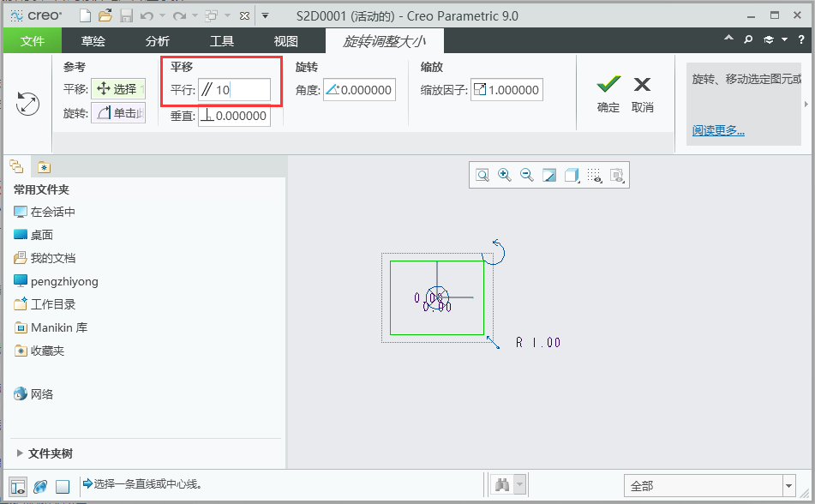Click the 旋转 单击此处 reference collector
This screenshot has width=815, height=504.
point(118,113)
